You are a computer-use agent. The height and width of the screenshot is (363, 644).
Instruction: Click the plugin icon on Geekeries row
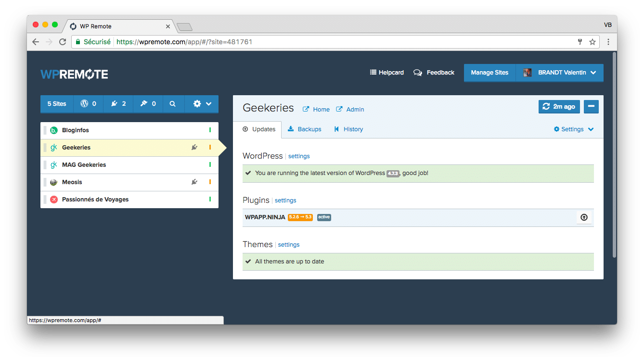tap(194, 148)
